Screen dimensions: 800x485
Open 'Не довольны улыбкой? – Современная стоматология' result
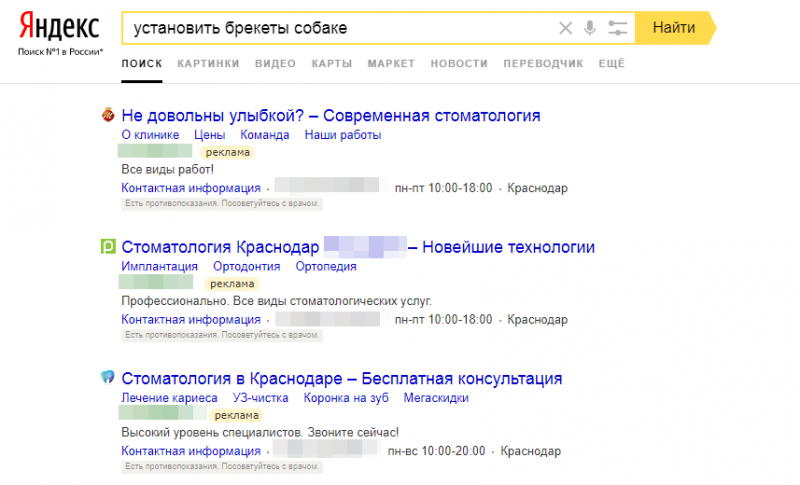pyautogui.click(x=331, y=116)
